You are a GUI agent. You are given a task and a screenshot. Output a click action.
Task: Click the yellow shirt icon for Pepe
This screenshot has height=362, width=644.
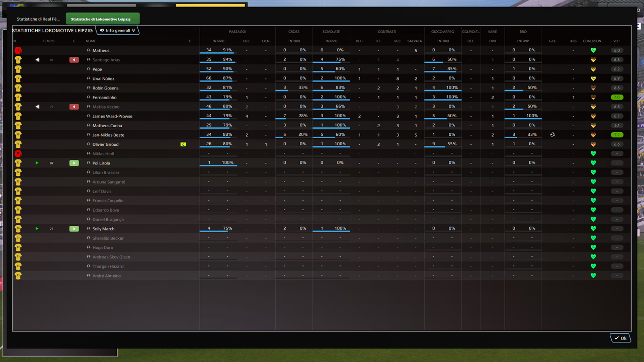[x=18, y=69]
